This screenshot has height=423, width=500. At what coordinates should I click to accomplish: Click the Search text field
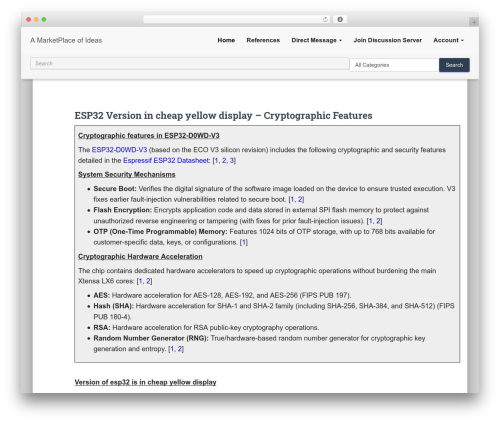190,64
